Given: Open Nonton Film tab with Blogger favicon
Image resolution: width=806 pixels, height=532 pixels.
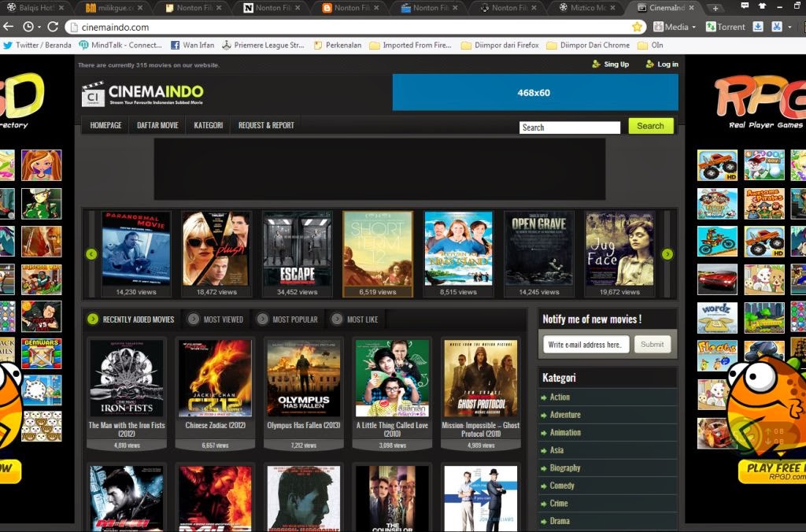Looking at the screenshot, I should [x=350, y=8].
